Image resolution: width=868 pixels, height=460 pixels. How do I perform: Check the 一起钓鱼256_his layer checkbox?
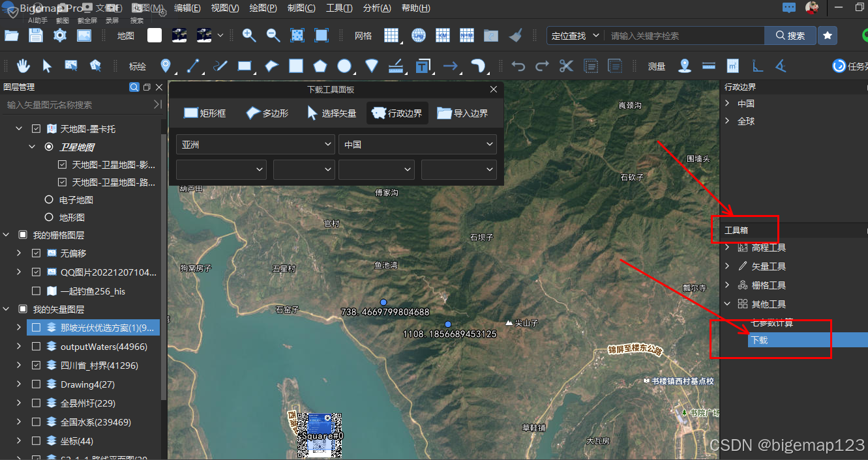pyautogui.click(x=37, y=291)
